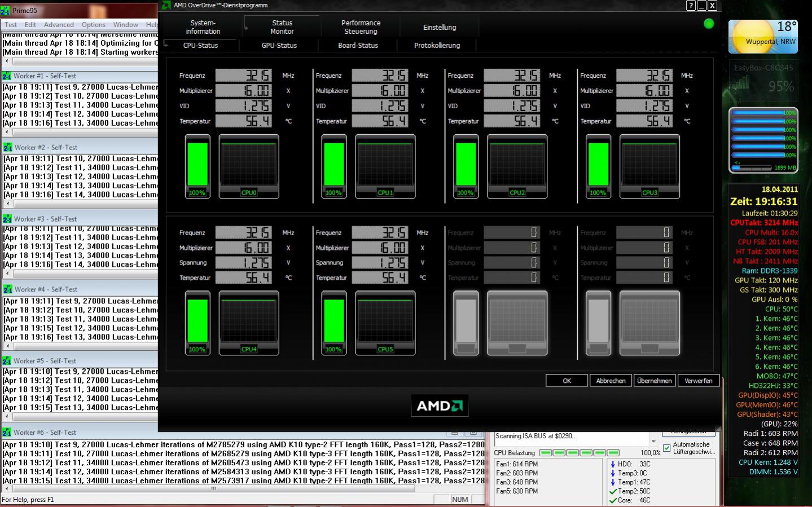Image resolution: width=812 pixels, height=507 pixels.
Task: Click the Temp1 blue arrow icon
Action: [x=613, y=482]
